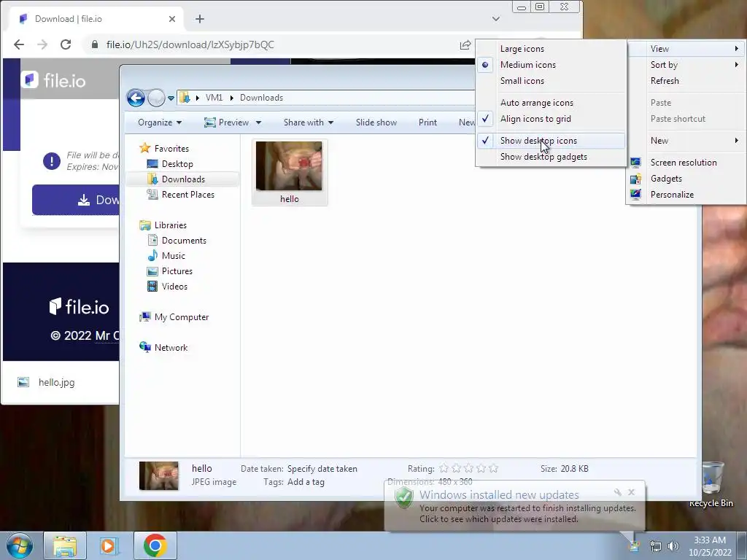Open the Music library

(173, 256)
